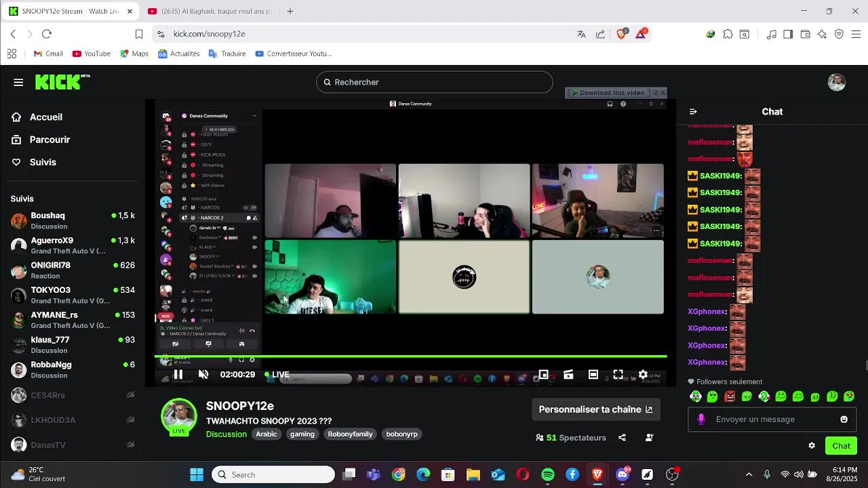This screenshot has width=868, height=488.
Task: Open Brave Wallet icon
Action: point(805,34)
